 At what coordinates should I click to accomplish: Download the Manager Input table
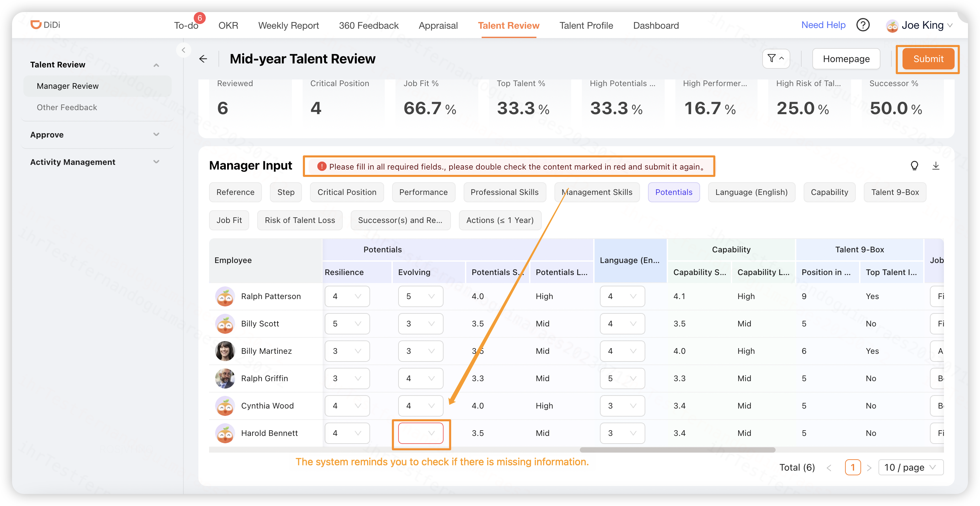[936, 166]
